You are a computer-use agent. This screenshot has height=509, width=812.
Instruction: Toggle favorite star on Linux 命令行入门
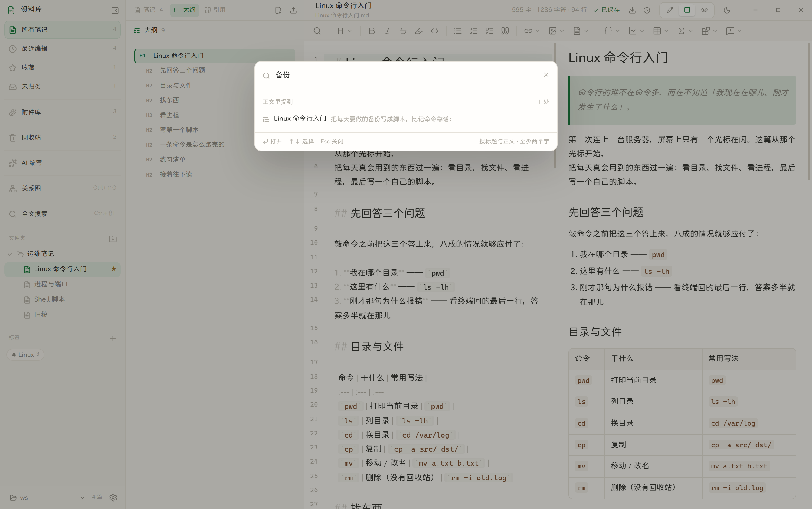pos(113,269)
